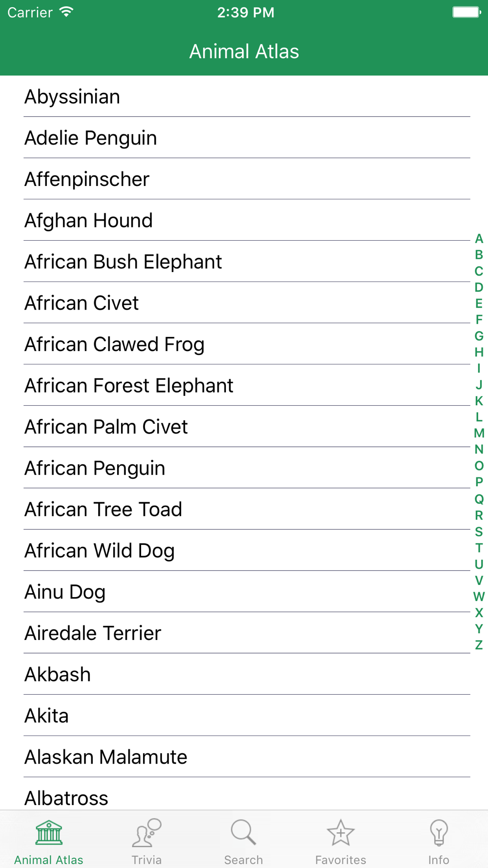The image size is (488, 868).
Task: Jump to letter M in index
Action: point(479,434)
